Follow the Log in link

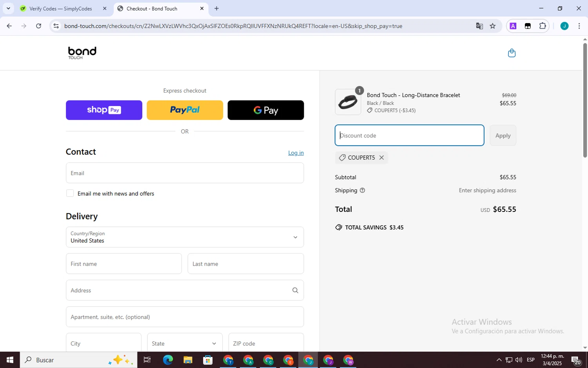(296, 153)
